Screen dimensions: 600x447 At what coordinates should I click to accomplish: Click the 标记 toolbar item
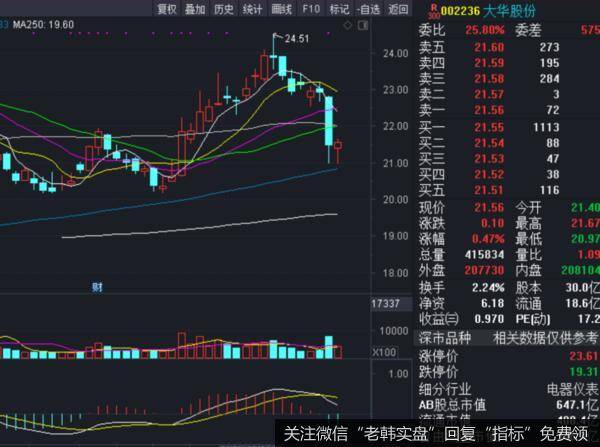(x=339, y=9)
